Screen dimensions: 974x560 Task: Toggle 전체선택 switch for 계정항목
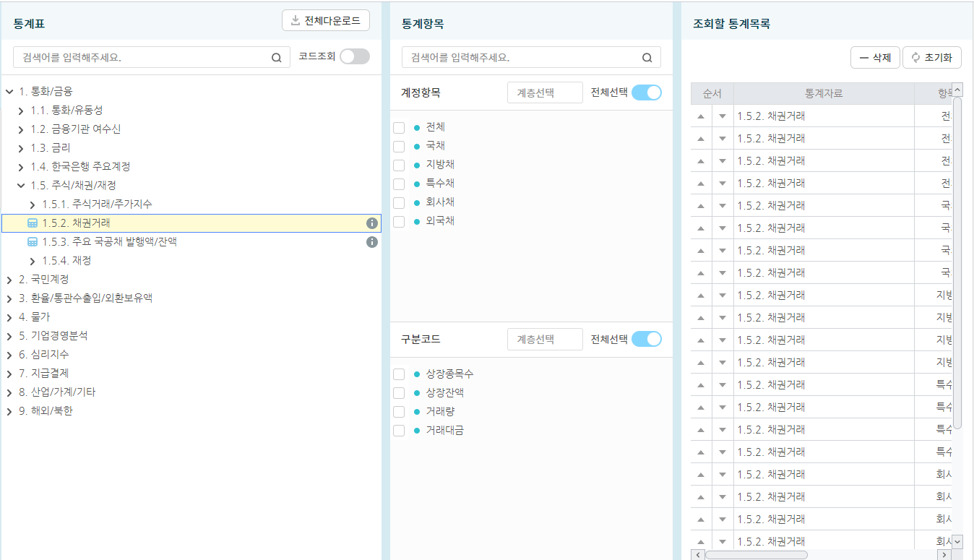647,92
